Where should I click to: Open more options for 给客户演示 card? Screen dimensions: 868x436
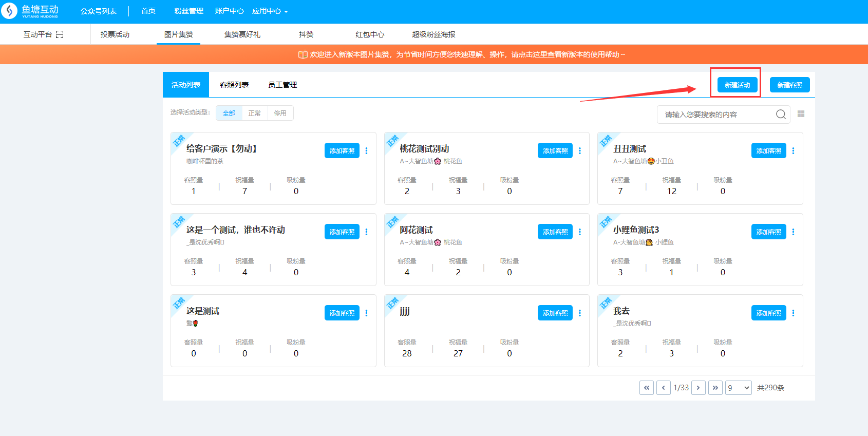[366, 151]
